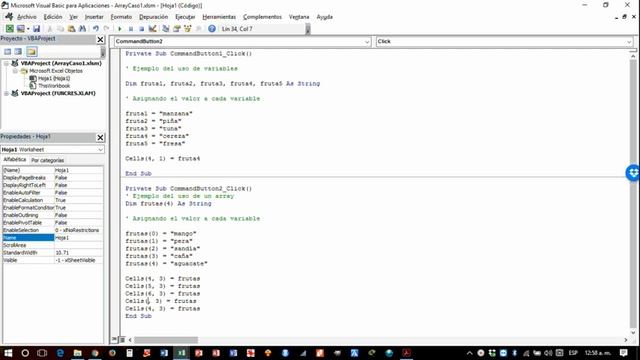This screenshot has width=640, height=360.
Task: Open the Project Explorer icon
Action: point(166,29)
